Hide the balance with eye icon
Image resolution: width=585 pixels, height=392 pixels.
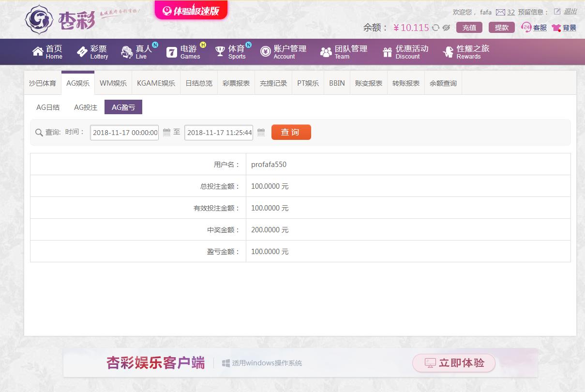(446, 28)
